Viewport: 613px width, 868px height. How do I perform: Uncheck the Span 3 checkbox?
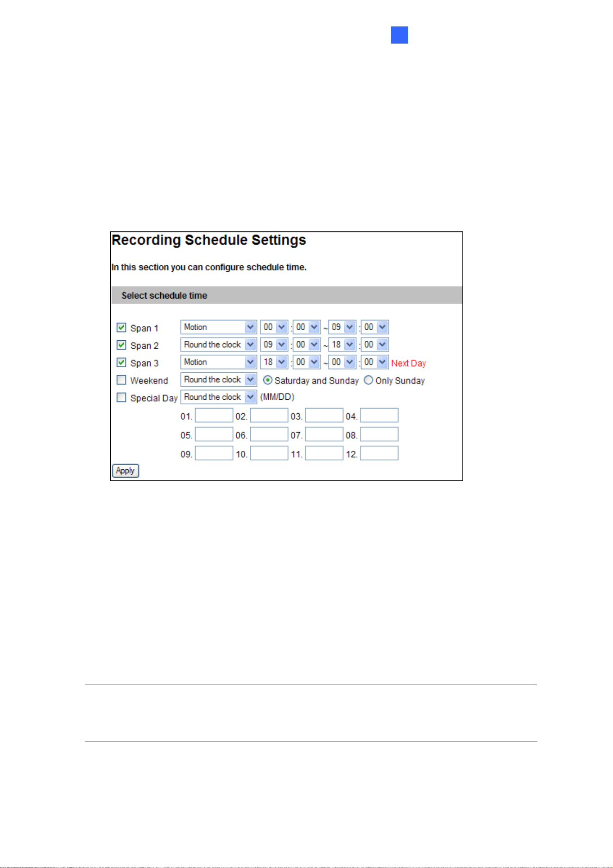click(121, 362)
